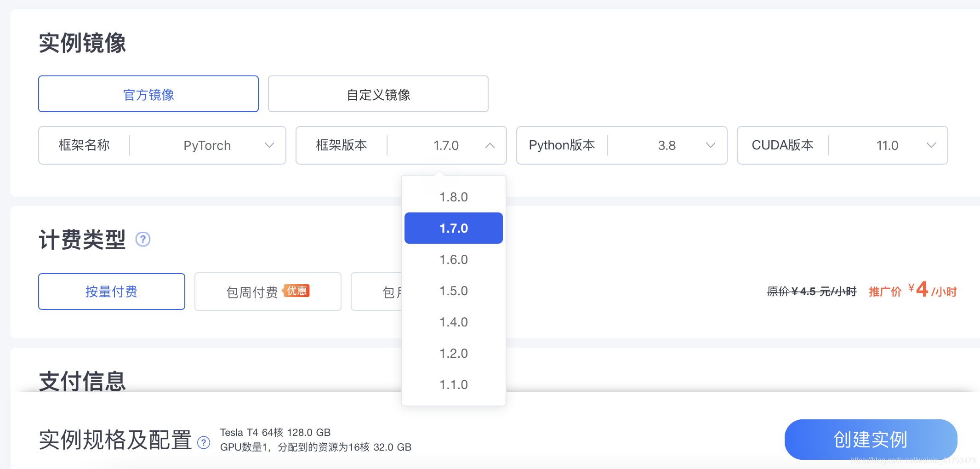Collapse the 框架版本 1.7.0 dropdown
This screenshot has width=980, height=469.
click(401, 145)
